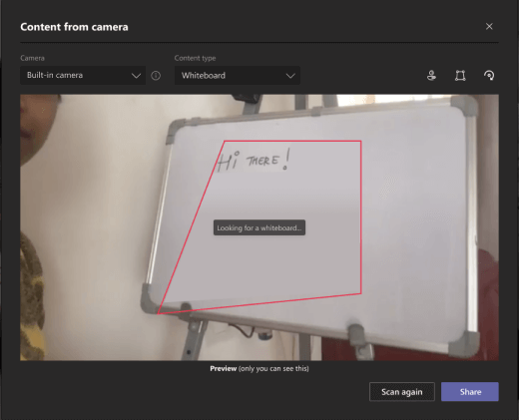Click the Hi THERE handwriting on whiteboard
The height and width of the screenshot is (420, 519).
click(254, 160)
